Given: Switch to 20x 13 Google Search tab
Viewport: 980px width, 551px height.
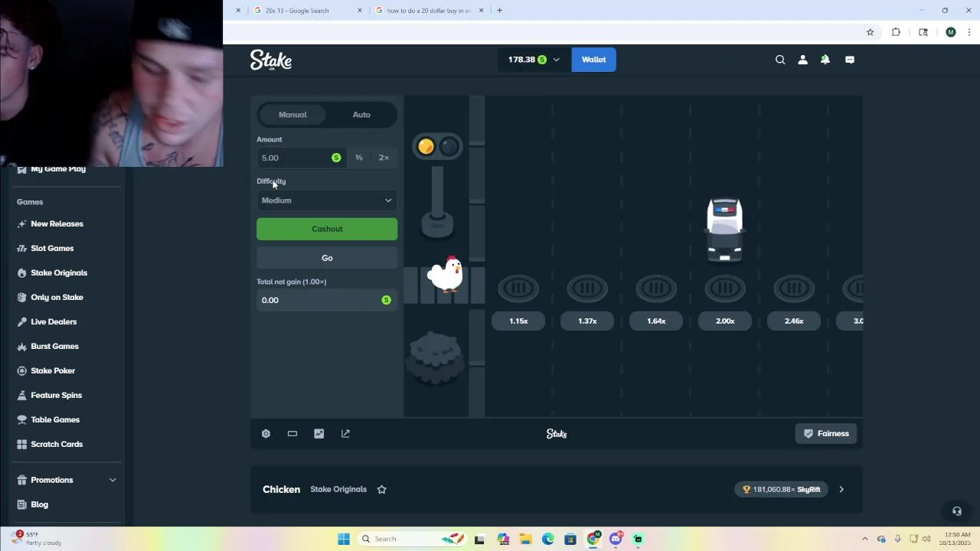Looking at the screenshot, I should tap(306, 11).
